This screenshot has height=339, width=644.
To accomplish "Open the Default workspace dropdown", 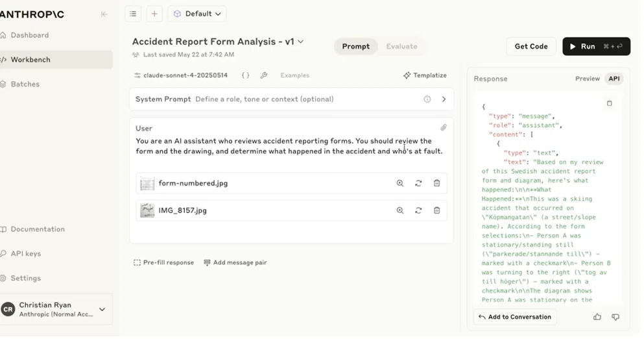I will tap(197, 14).
